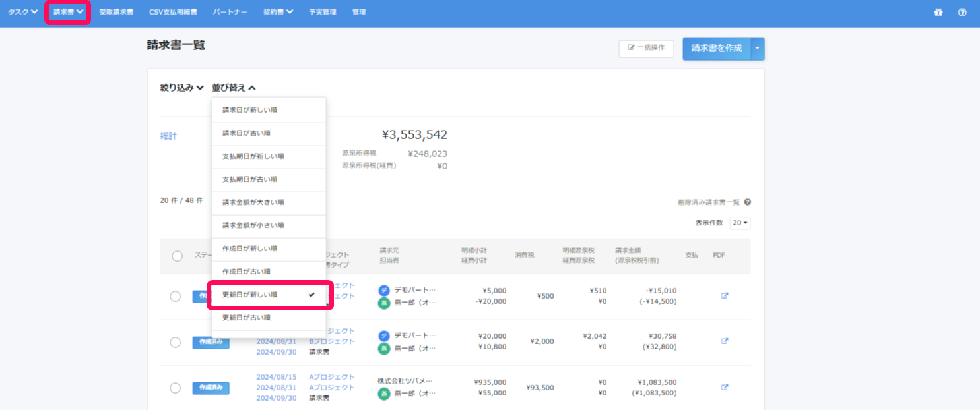Sort by 作成日が新しい順
980x410 pixels.
[269, 249]
